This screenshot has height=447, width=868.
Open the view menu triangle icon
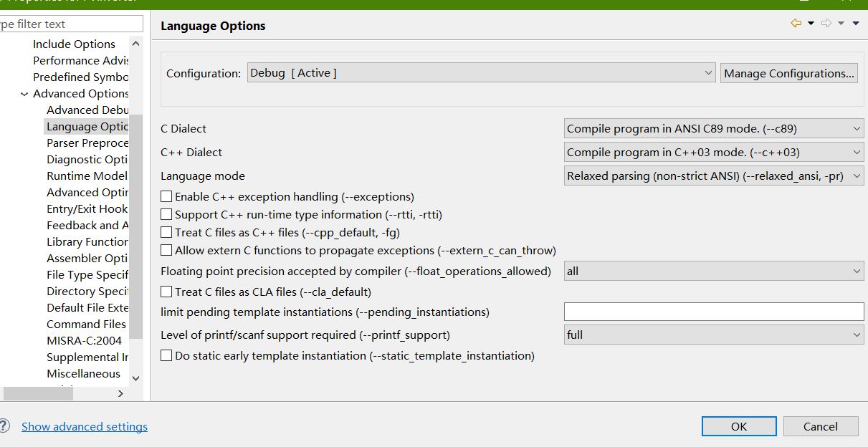click(x=856, y=24)
